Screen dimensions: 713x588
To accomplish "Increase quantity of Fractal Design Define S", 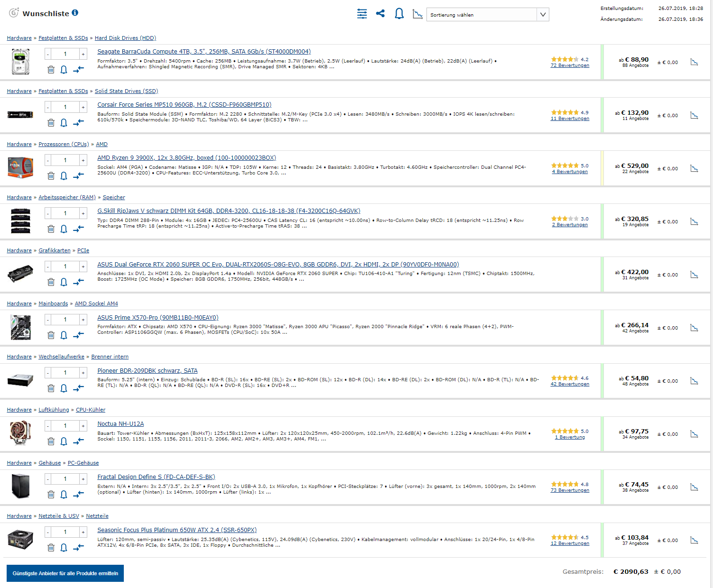I will click(x=83, y=479).
